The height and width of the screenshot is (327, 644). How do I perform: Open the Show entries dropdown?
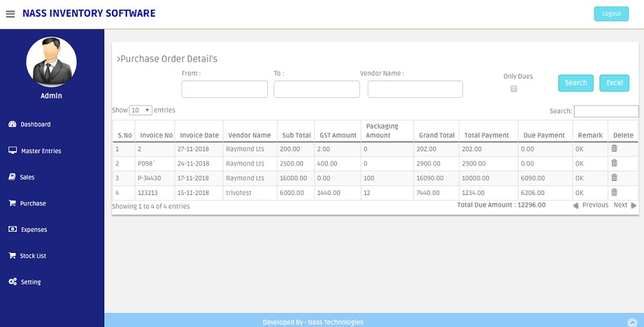[x=140, y=110]
